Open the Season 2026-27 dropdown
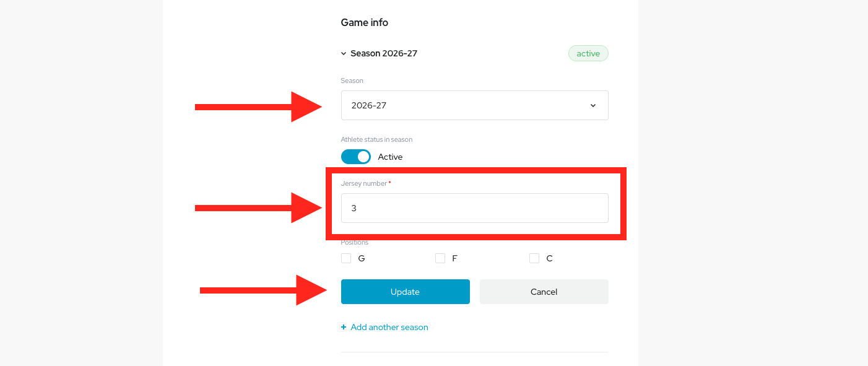 point(475,105)
